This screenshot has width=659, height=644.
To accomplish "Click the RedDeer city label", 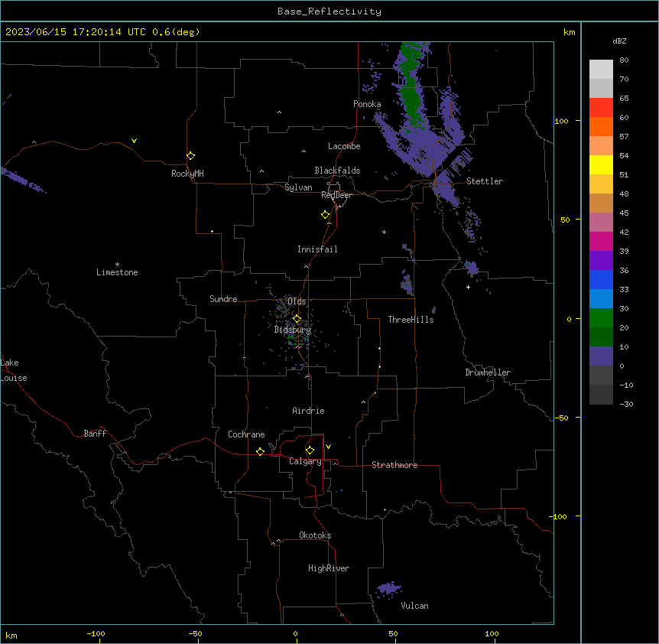I will tap(336, 195).
